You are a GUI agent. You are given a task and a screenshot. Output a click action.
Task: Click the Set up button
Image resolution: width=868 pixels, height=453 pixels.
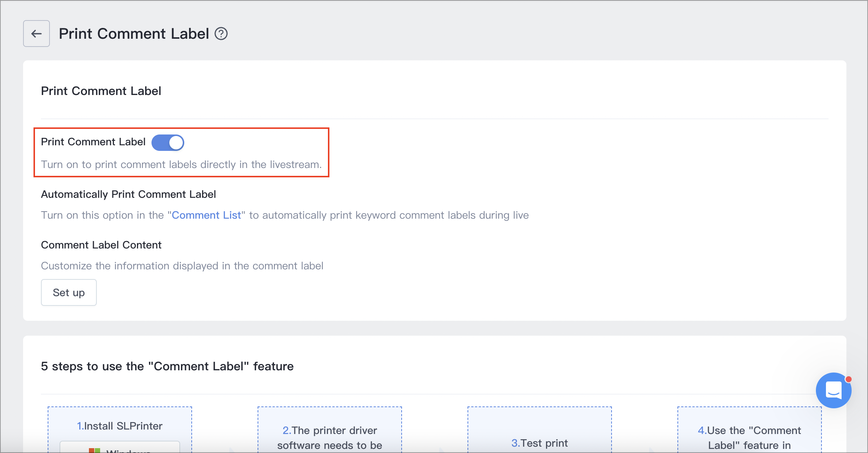click(69, 292)
